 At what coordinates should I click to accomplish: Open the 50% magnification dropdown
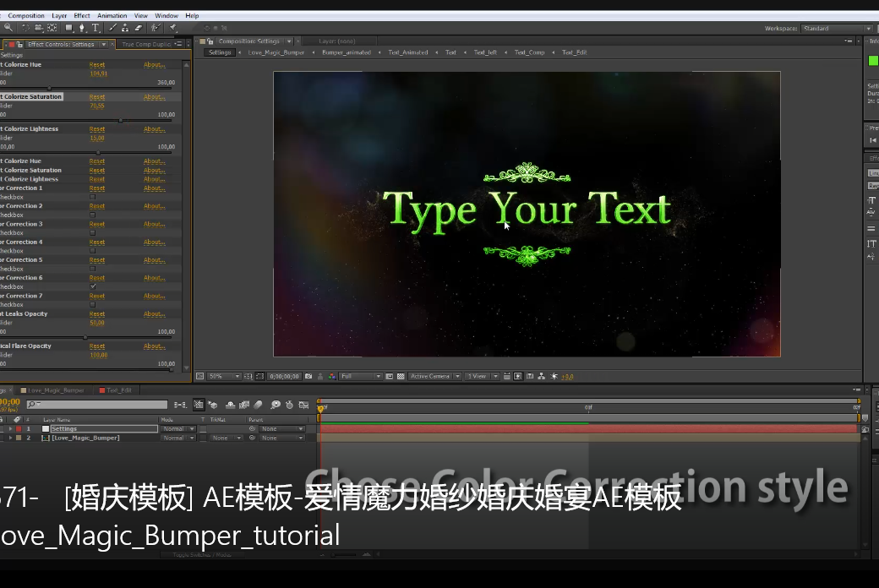click(224, 377)
